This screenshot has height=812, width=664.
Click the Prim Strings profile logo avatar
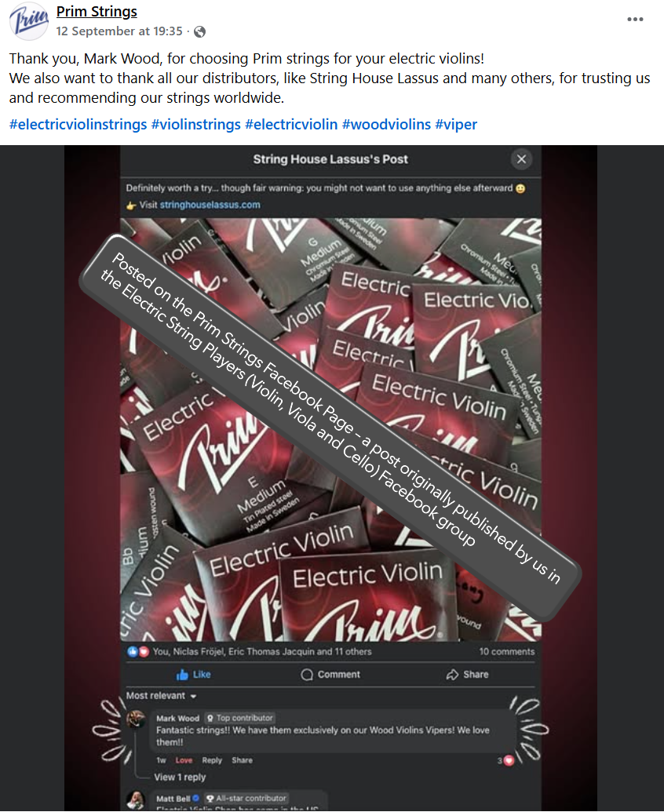(29, 21)
